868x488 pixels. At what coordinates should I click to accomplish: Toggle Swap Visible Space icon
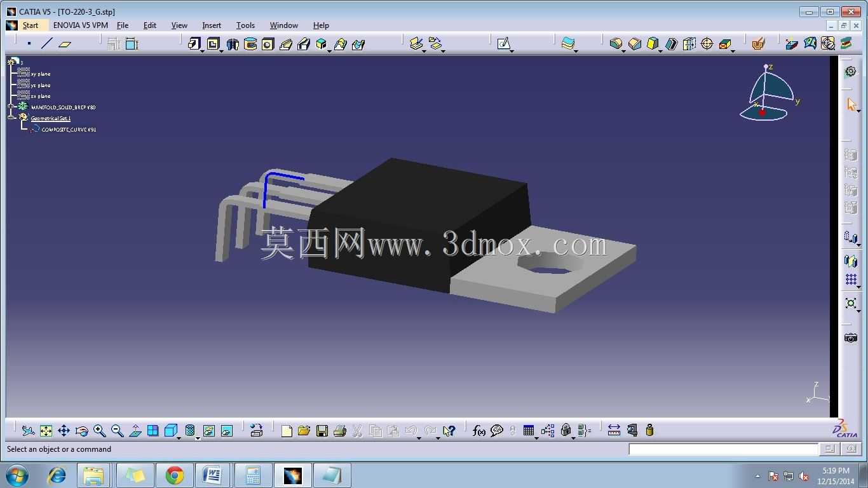click(x=227, y=431)
